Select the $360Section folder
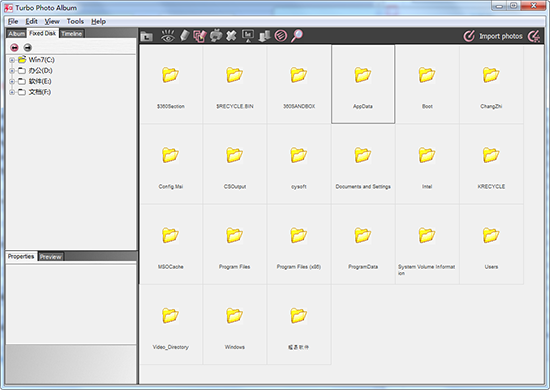The height and width of the screenshot is (390, 550). (170, 84)
